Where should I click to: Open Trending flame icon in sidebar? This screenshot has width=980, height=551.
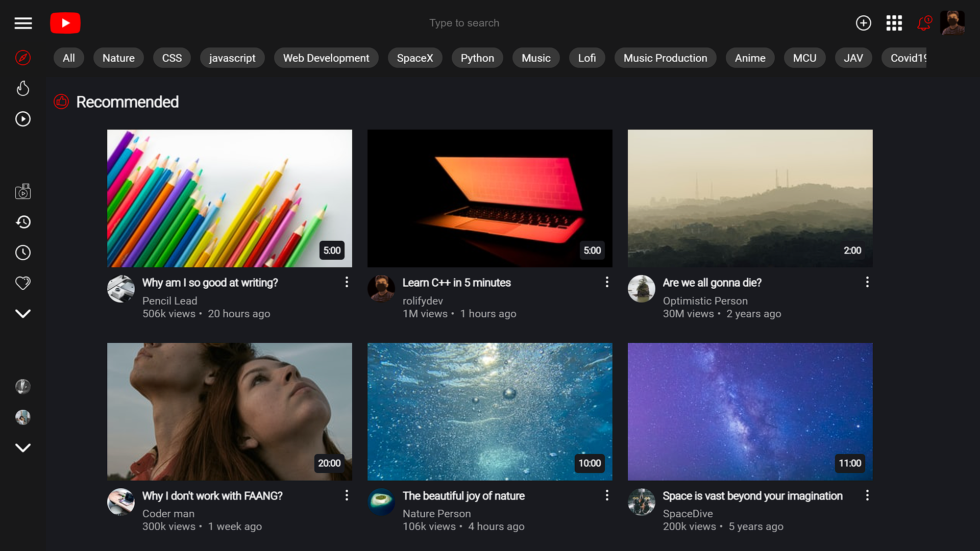pyautogui.click(x=23, y=88)
